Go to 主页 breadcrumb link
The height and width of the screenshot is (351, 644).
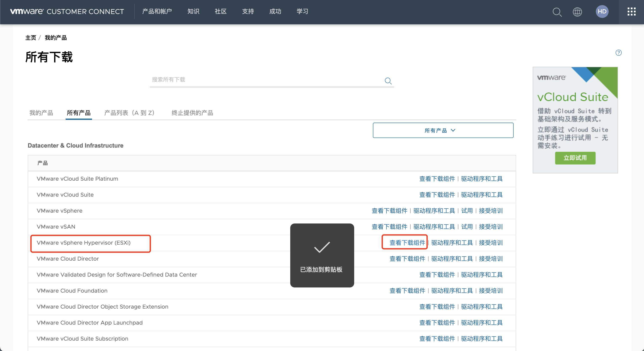pyautogui.click(x=30, y=38)
